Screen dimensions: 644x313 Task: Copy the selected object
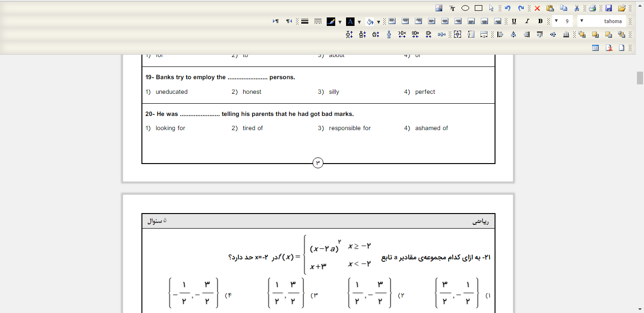pyautogui.click(x=563, y=8)
